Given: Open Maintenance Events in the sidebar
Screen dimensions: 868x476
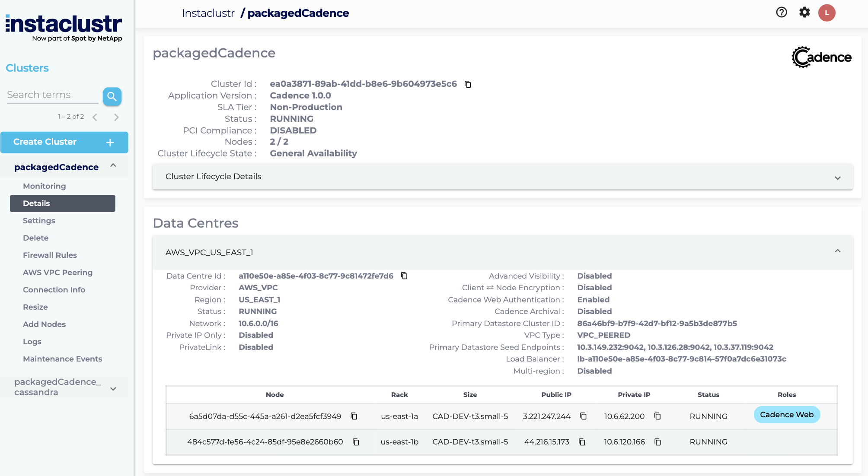Looking at the screenshot, I should pos(62,359).
